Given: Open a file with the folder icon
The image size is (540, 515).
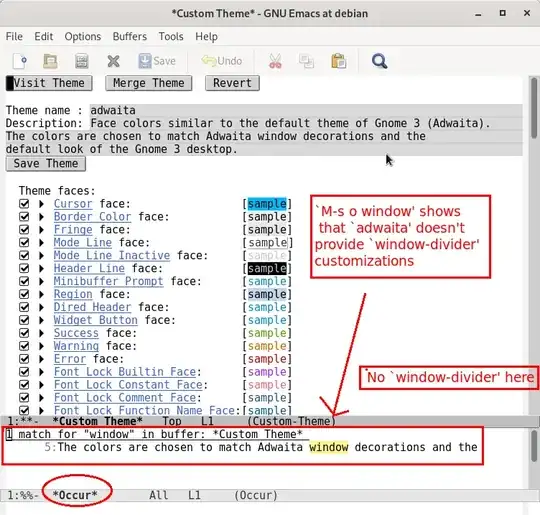Looking at the screenshot, I should pyautogui.click(x=50, y=61).
